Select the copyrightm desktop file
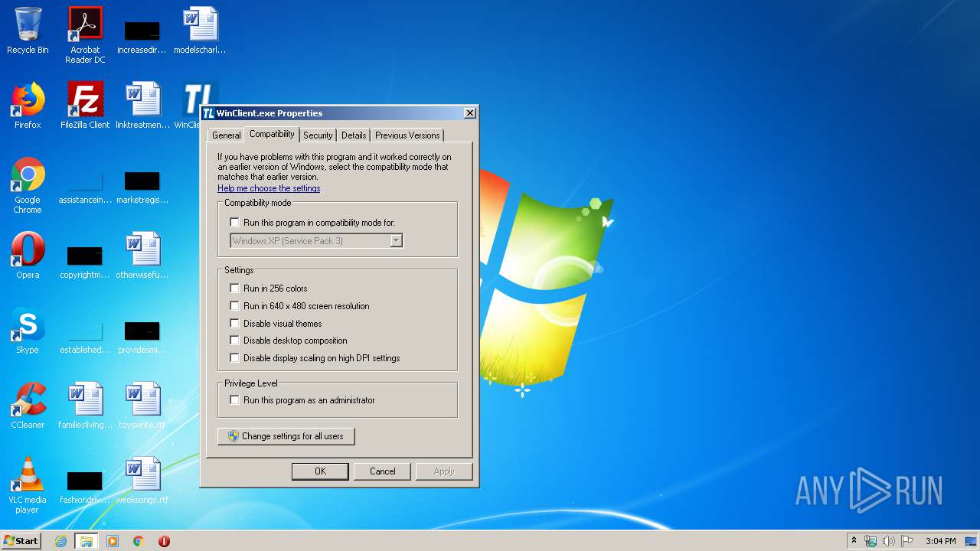The width and height of the screenshot is (980, 551). 85,263
